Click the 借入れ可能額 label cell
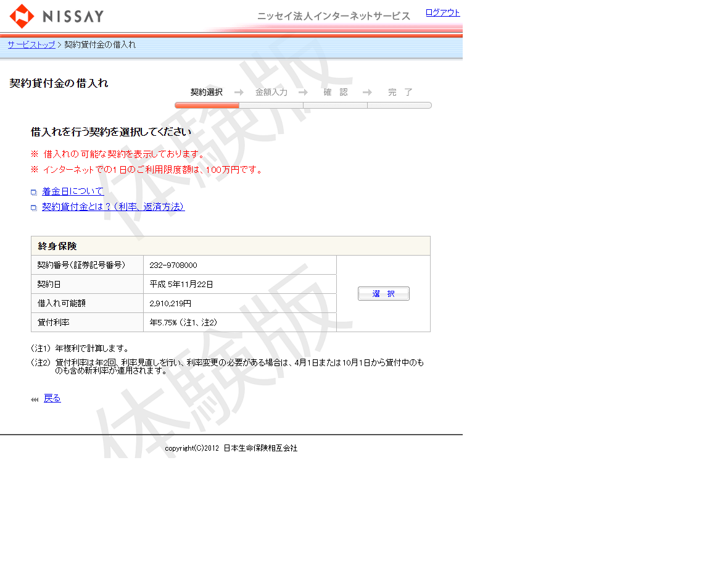This screenshot has width=728, height=568. pyautogui.click(x=87, y=303)
